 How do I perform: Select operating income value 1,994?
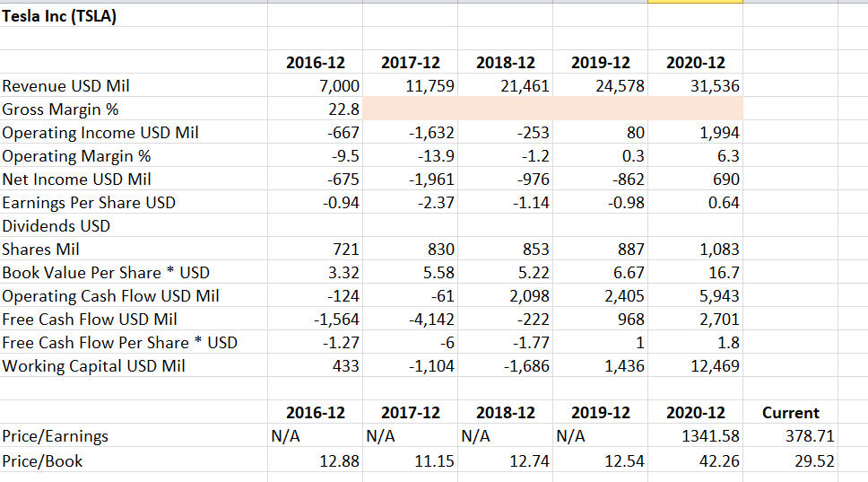click(719, 133)
